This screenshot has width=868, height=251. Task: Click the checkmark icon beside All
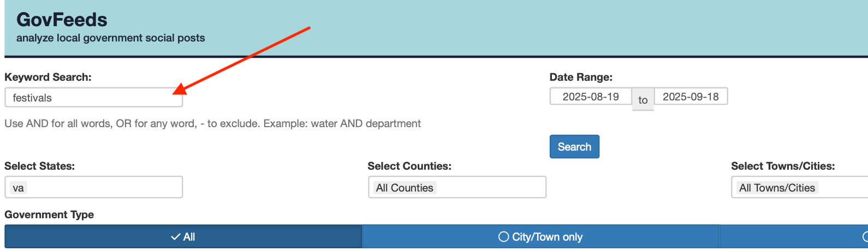(176, 237)
